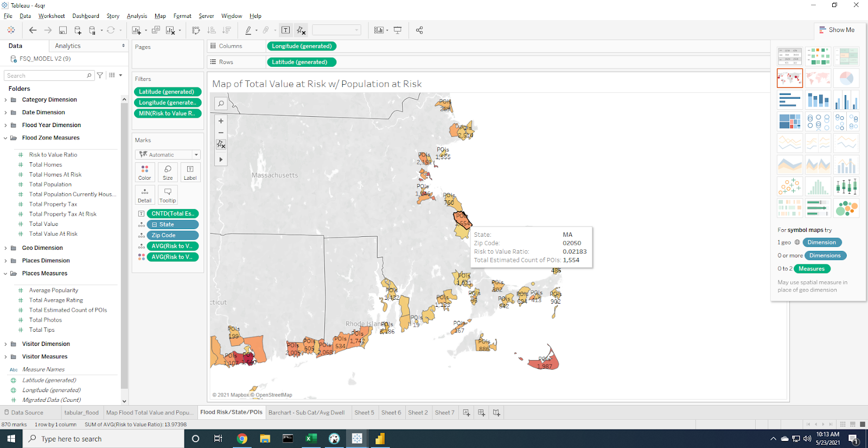Click the Save workbook icon
The width and height of the screenshot is (868, 448).
tap(63, 30)
